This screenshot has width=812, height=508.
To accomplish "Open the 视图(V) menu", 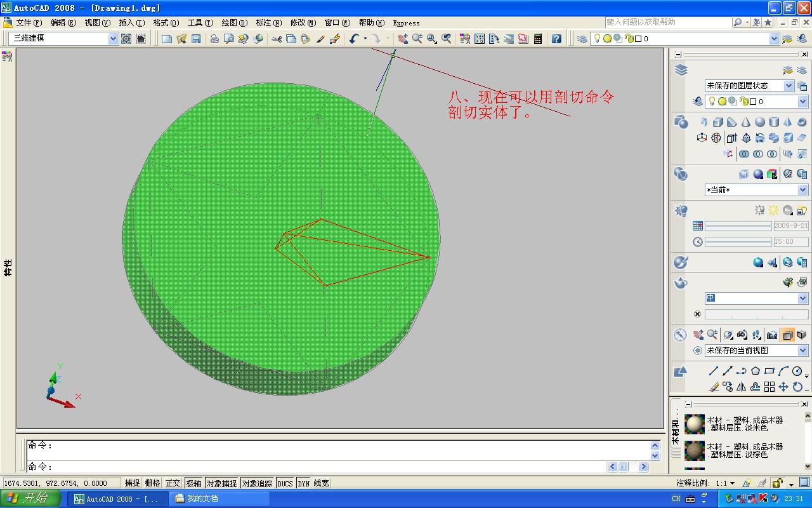I will point(97,23).
